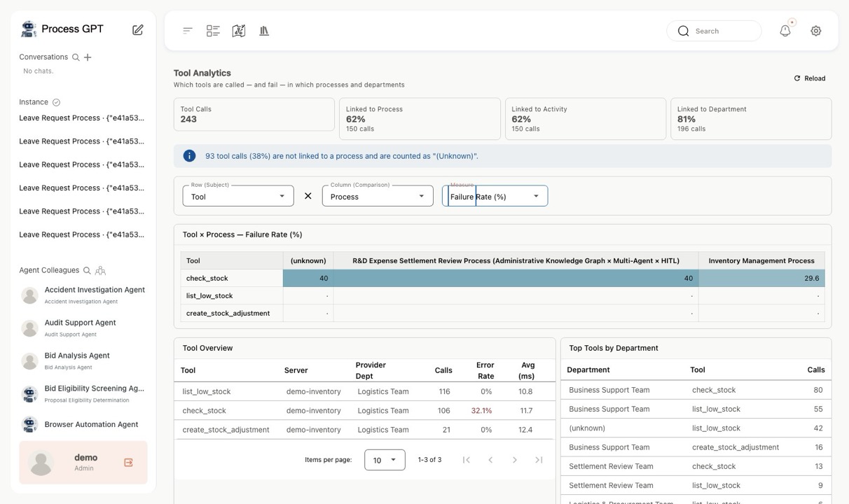Open the Accident Investigation Agent colleague
The width and height of the screenshot is (849, 504).
83,295
